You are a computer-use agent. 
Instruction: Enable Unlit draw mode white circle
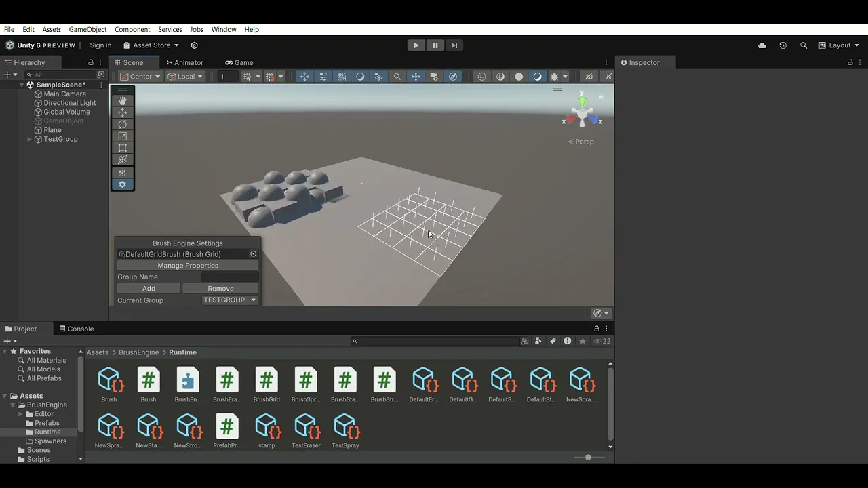tap(519, 77)
